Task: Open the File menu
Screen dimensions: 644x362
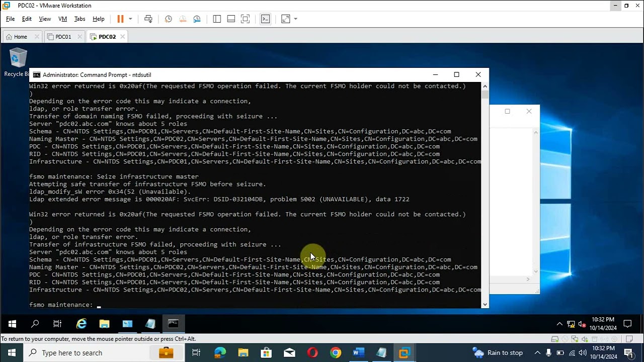Action: click(10, 19)
